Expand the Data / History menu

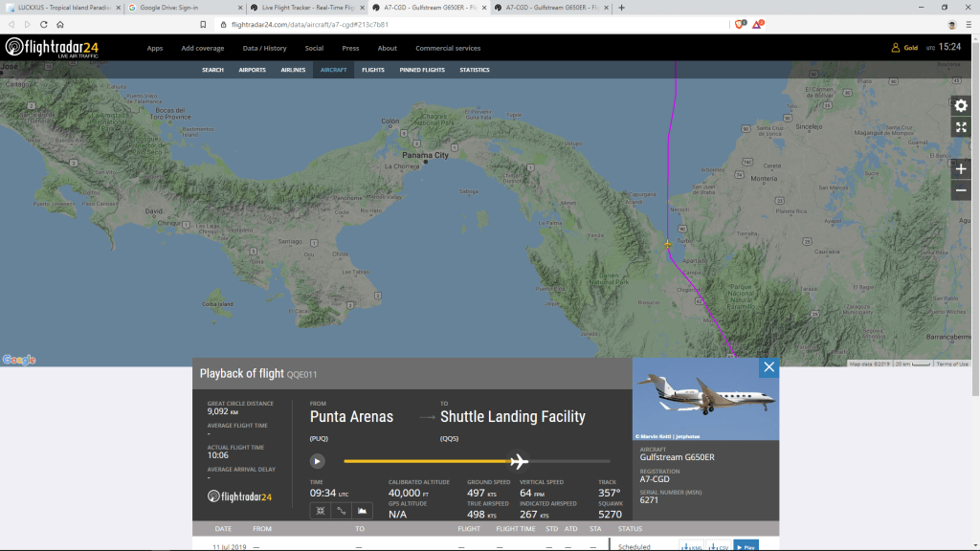point(264,48)
